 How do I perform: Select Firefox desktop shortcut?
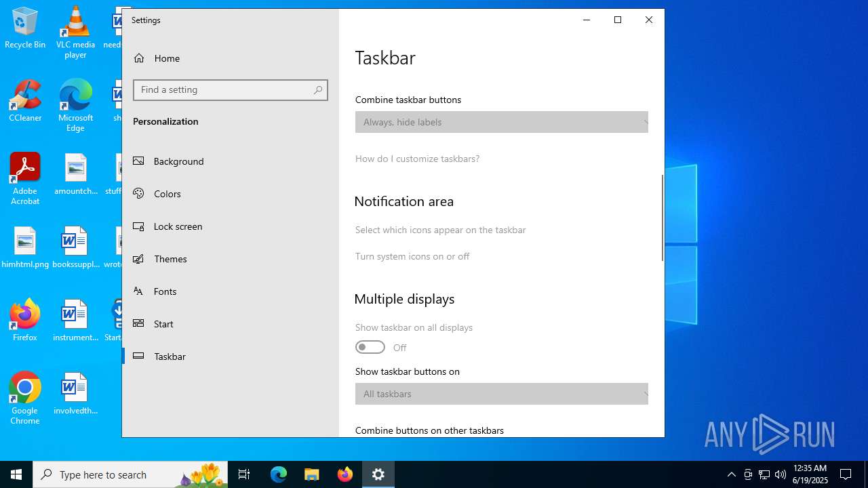25,321
